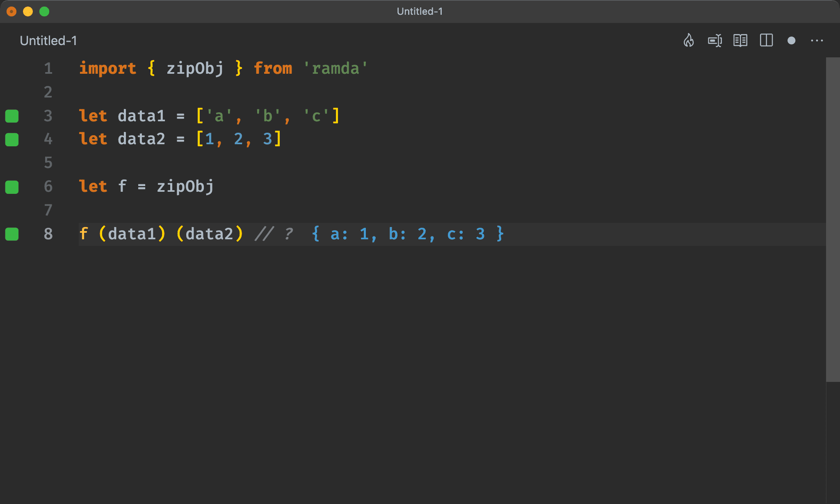840x504 pixels.
Task: Click the Untitled-1 window title
Action: (x=420, y=11)
